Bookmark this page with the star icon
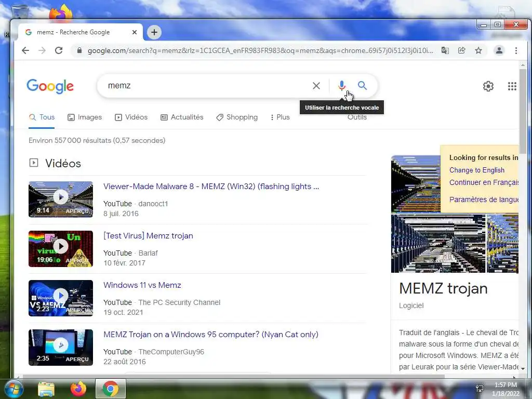Viewport: 532px width, 399px height. pos(478,50)
